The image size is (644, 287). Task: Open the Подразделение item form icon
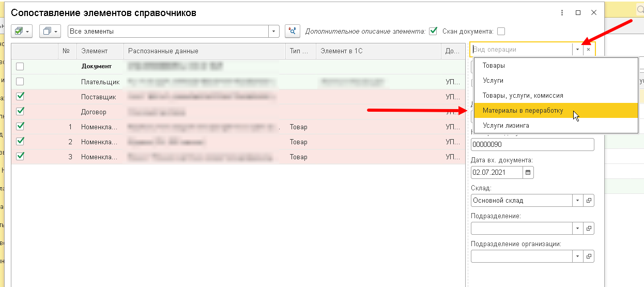click(x=589, y=228)
